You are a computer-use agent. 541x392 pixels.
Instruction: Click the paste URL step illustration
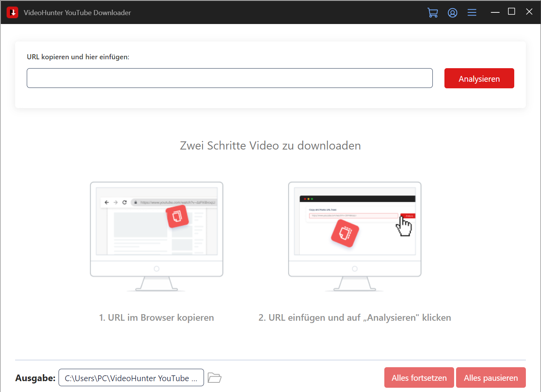click(354, 236)
